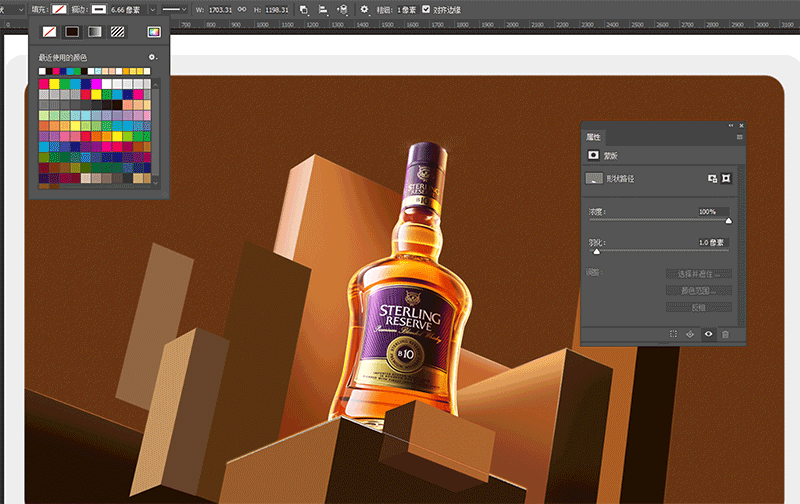Image resolution: width=800 pixels, height=504 pixels.
Task: Select the pattern fill option
Action: pyautogui.click(x=117, y=32)
